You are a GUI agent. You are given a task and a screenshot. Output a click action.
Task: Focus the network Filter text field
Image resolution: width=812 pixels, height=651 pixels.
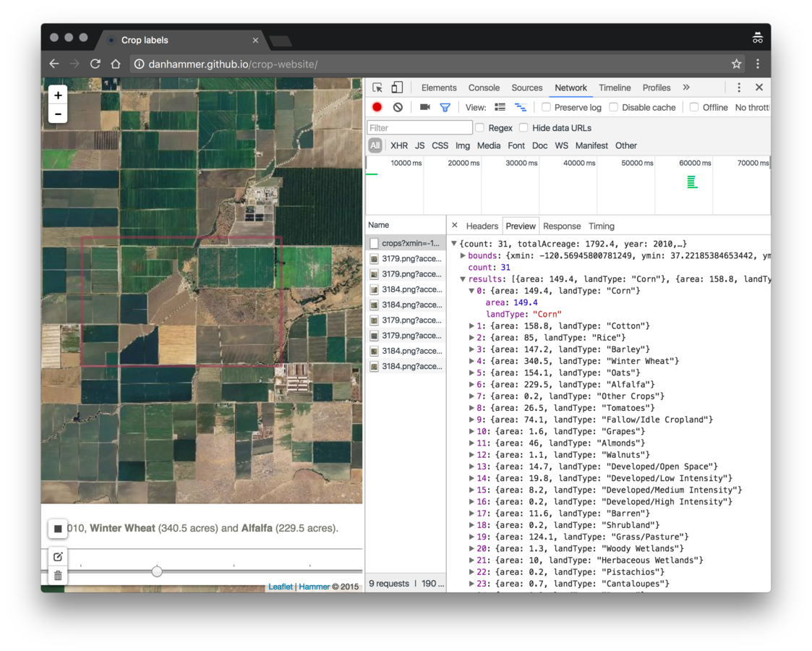419,127
